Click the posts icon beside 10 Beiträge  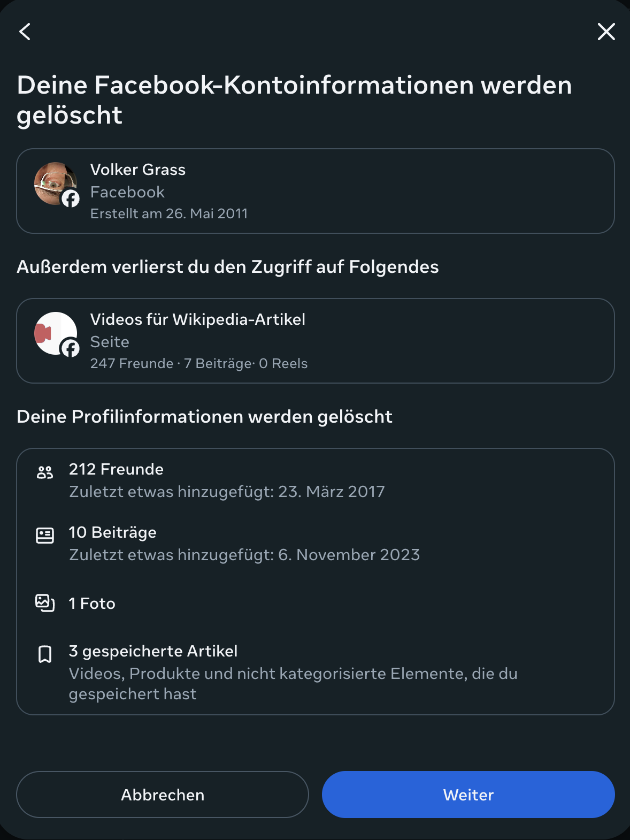tap(45, 535)
